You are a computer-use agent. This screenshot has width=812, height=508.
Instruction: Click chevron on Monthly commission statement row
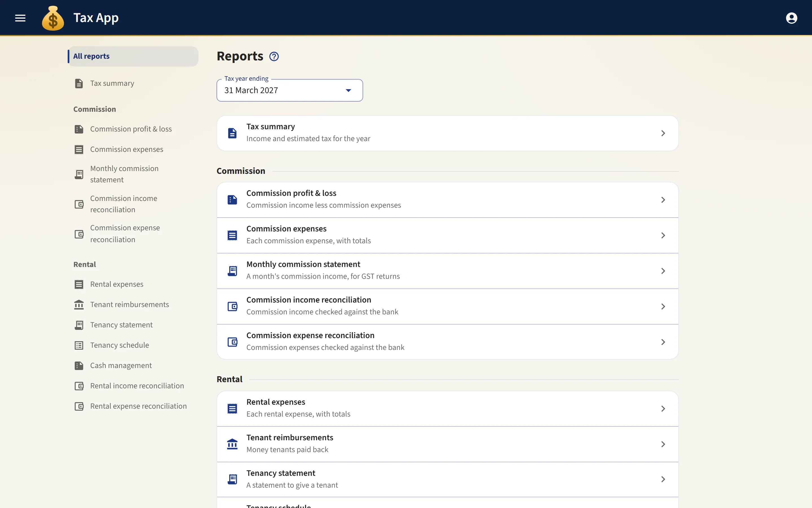[663, 271]
